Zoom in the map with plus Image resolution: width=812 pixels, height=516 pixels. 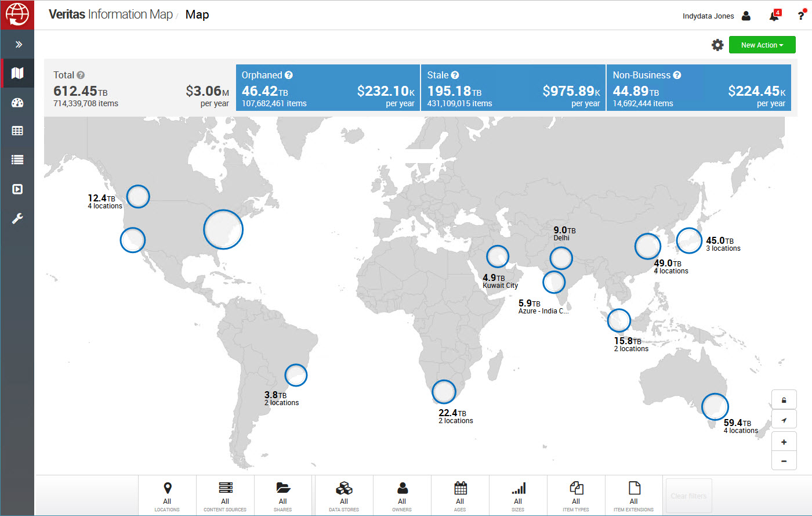point(784,442)
